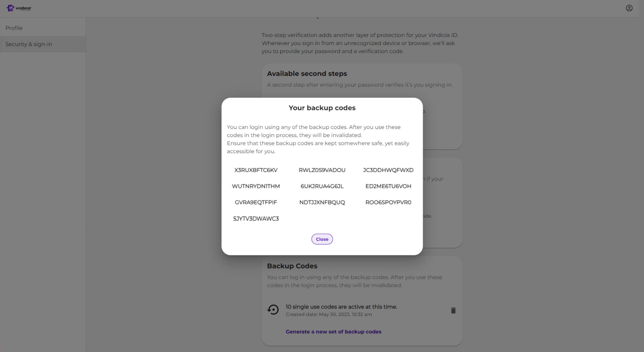
Task: Select backup code NDTJJXNFBQUQ
Action: pos(322,202)
